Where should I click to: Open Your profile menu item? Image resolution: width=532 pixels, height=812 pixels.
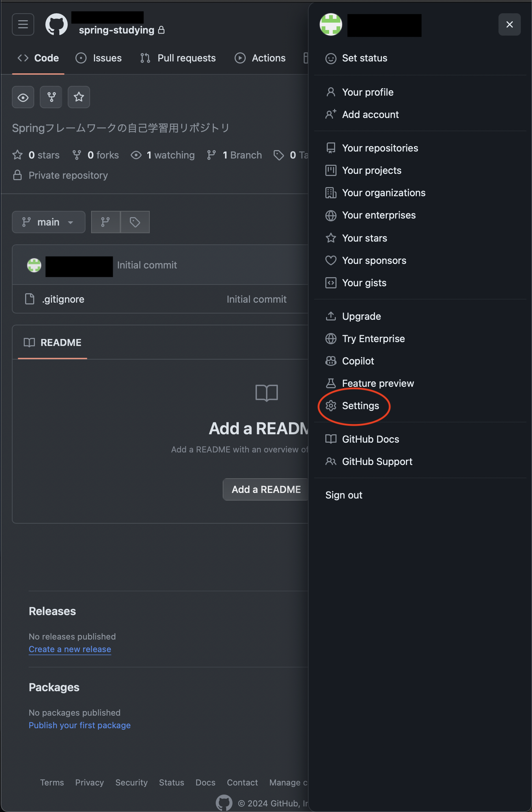[x=420, y=92]
